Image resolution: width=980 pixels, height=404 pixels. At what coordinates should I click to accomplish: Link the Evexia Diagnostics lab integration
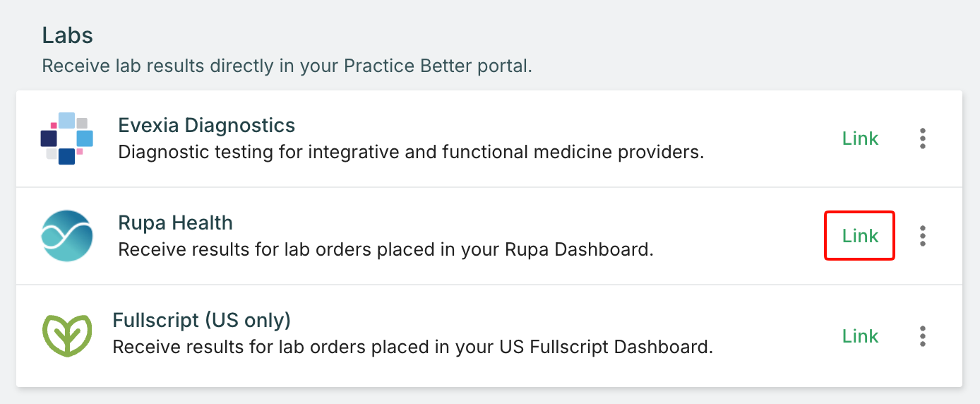click(860, 138)
